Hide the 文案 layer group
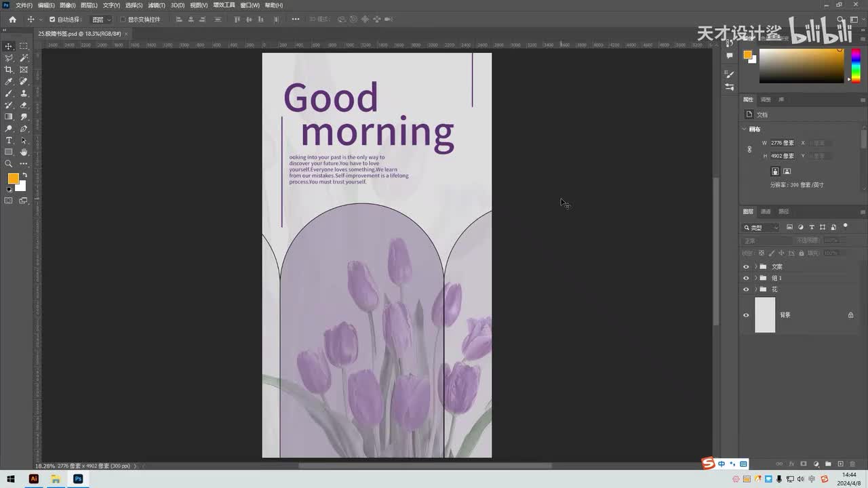The image size is (868, 488). [x=746, y=266]
